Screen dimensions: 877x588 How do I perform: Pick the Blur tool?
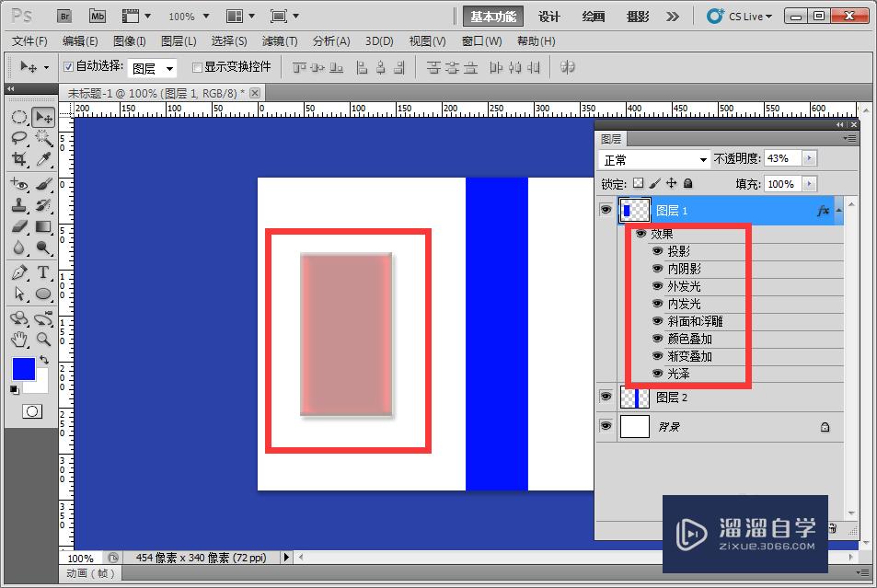point(19,248)
